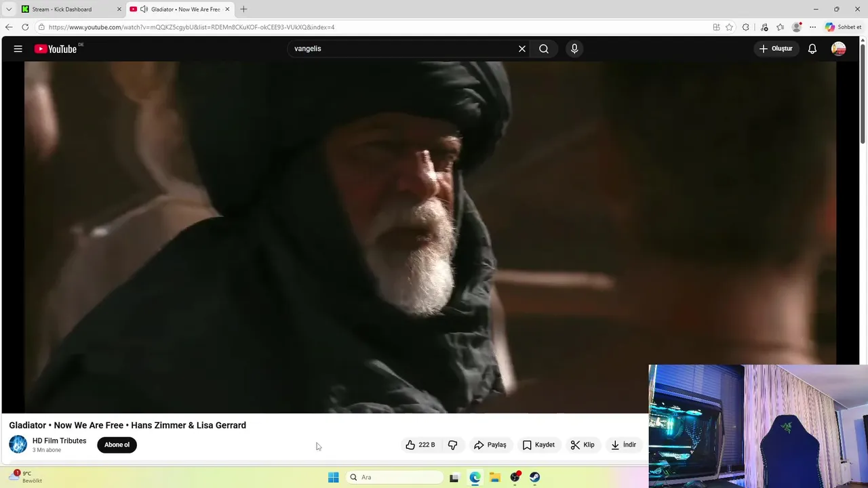Open File Explorer from the taskbar
The image size is (868, 488).
click(x=494, y=477)
